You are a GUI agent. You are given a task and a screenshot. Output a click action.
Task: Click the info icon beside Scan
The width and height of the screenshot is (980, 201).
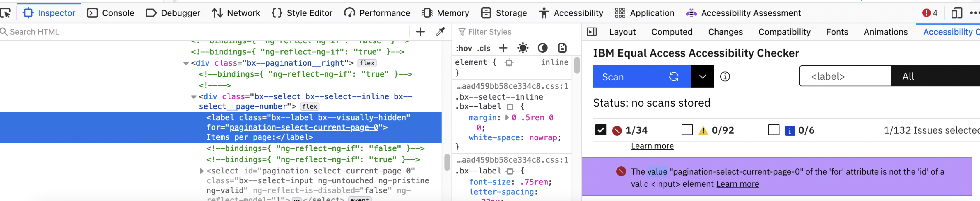coord(725,77)
